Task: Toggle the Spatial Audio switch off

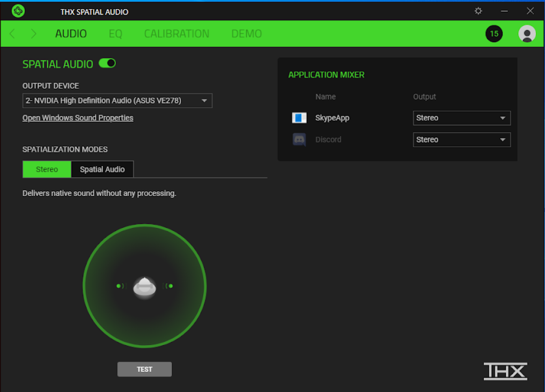Action: click(x=107, y=63)
